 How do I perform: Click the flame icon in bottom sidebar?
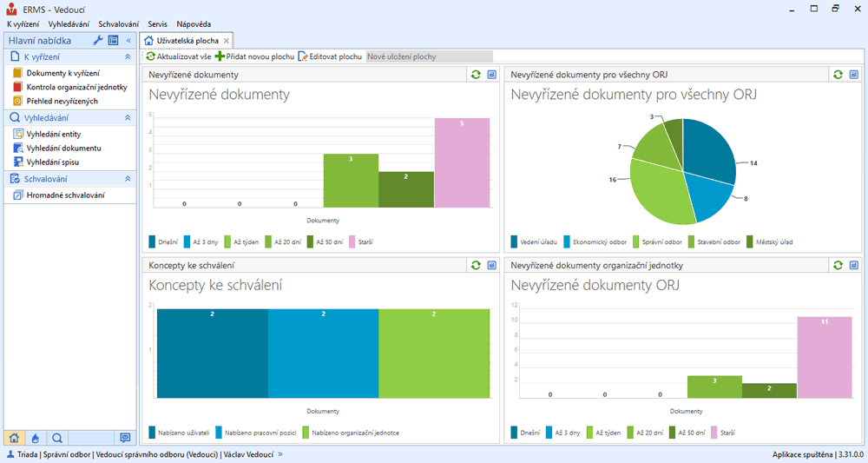(36, 437)
